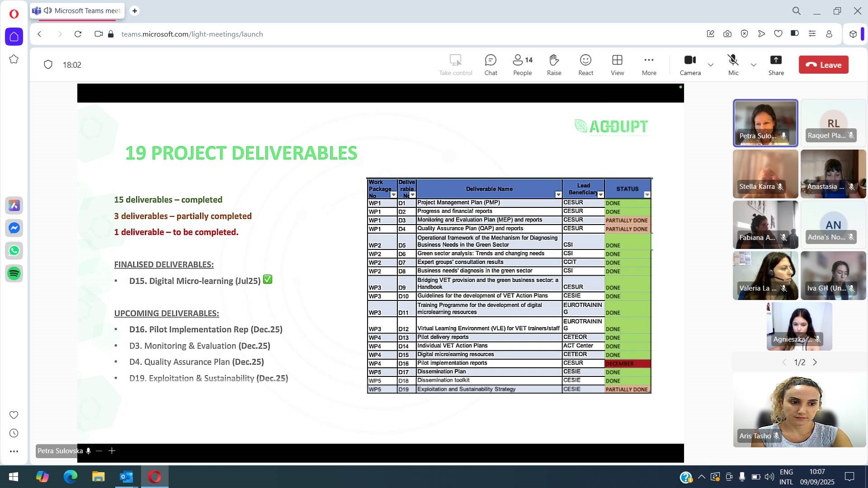The width and height of the screenshot is (868, 488).
Task: Zoom in shared content with plus
Action: click(x=112, y=451)
